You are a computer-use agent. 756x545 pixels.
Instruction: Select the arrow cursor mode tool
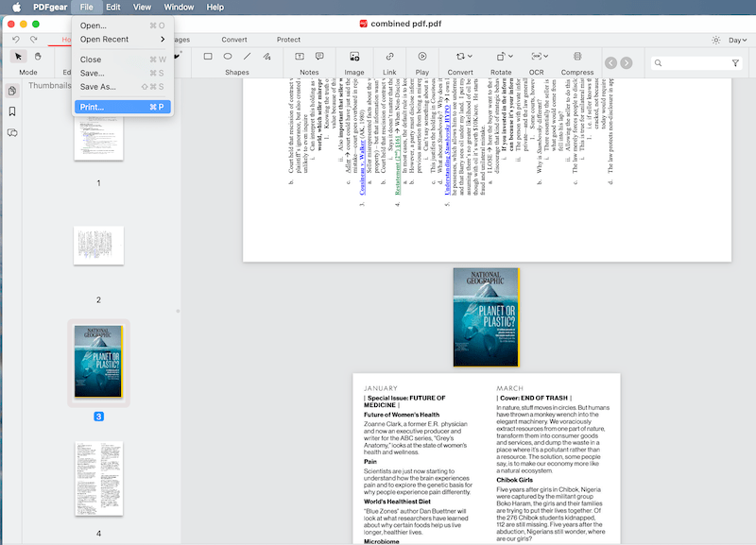click(18, 57)
